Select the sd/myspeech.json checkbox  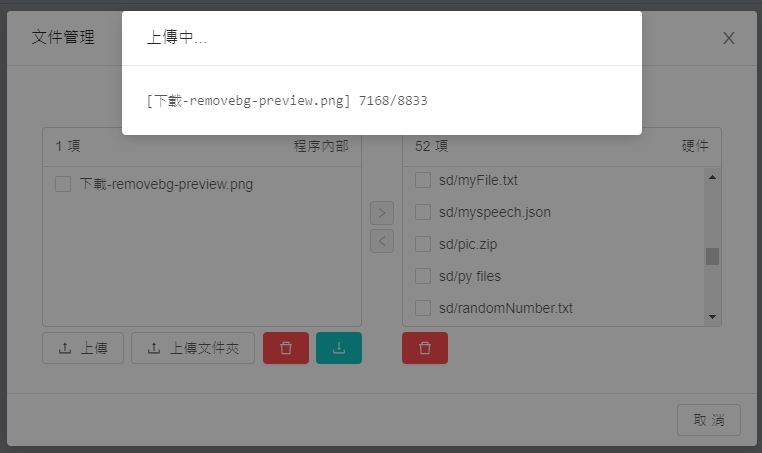click(x=423, y=212)
